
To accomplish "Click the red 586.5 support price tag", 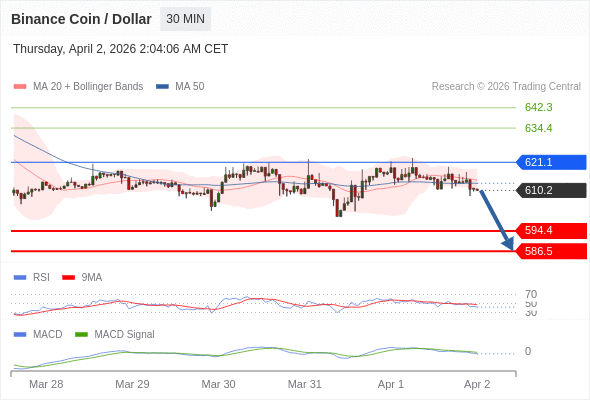I will [551, 251].
